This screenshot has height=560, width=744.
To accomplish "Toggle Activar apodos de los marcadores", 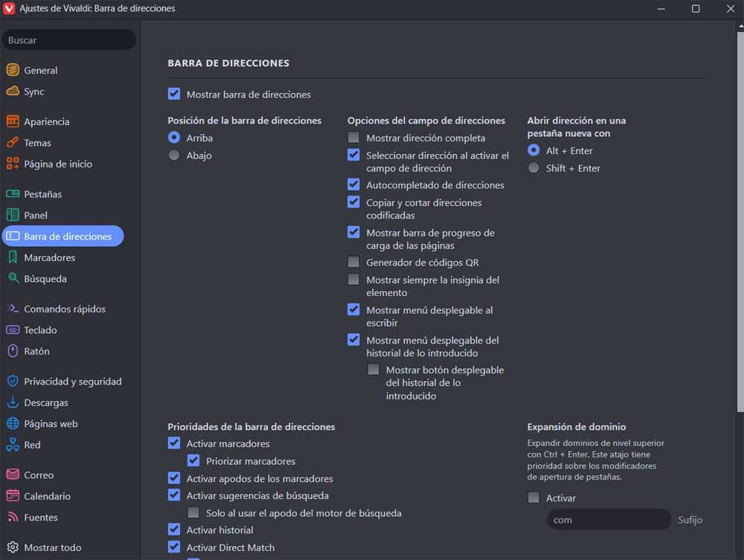I will coord(174,478).
